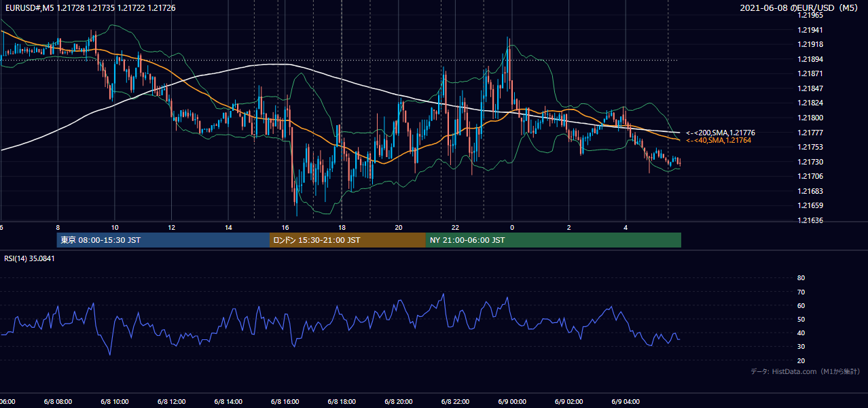The image size is (868, 408).
Task: Click price axis value 1.21706
Action: [810, 176]
